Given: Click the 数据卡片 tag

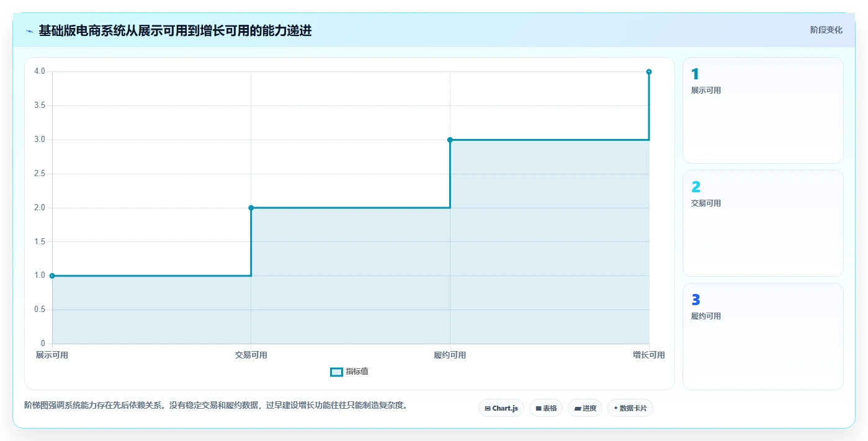Looking at the screenshot, I should [x=630, y=408].
